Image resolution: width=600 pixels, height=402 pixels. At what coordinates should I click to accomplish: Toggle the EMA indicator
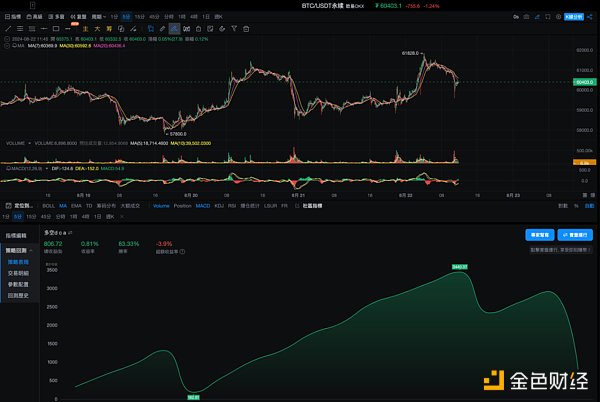pos(76,206)
